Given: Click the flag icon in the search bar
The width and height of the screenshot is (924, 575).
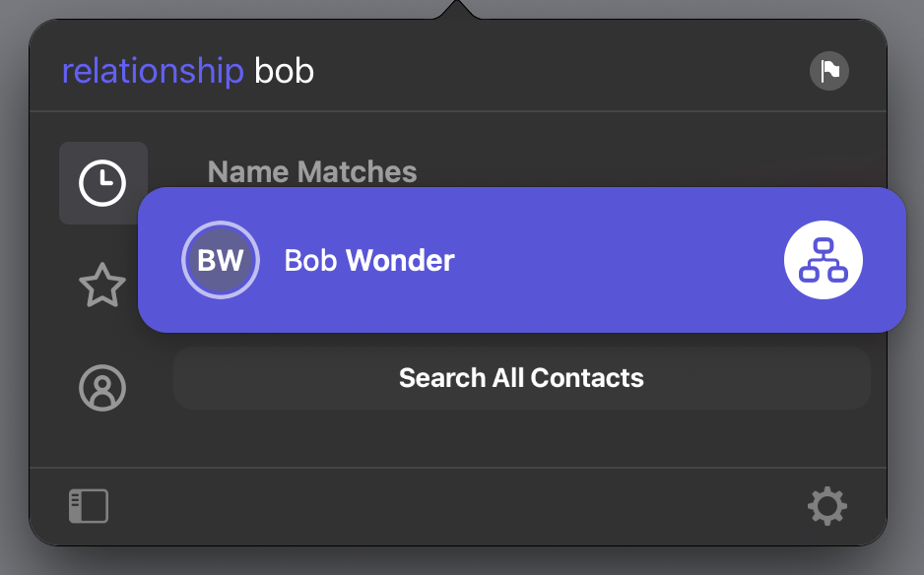Looking at the screenshot, I should (829, 71).
